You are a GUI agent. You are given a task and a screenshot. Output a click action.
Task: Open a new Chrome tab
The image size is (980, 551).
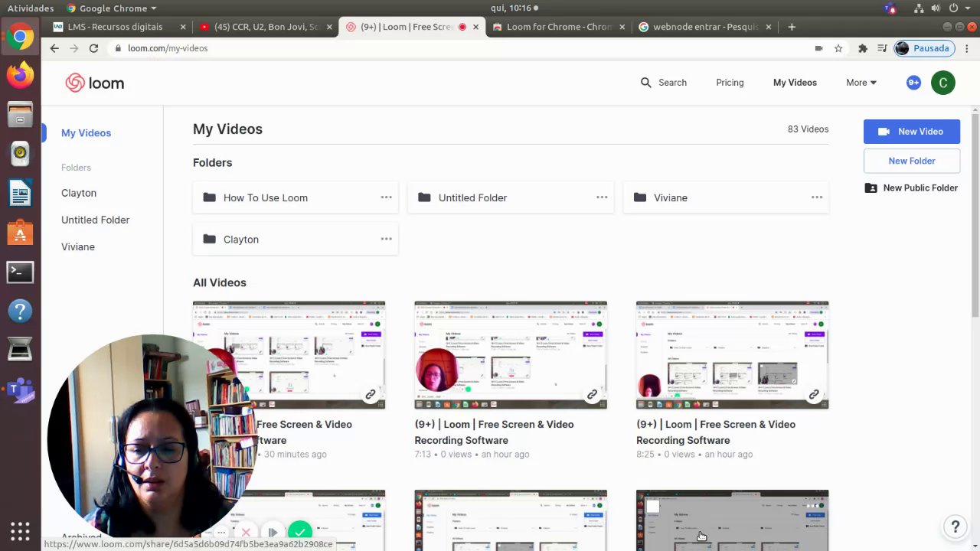click(x=792, y=27)
